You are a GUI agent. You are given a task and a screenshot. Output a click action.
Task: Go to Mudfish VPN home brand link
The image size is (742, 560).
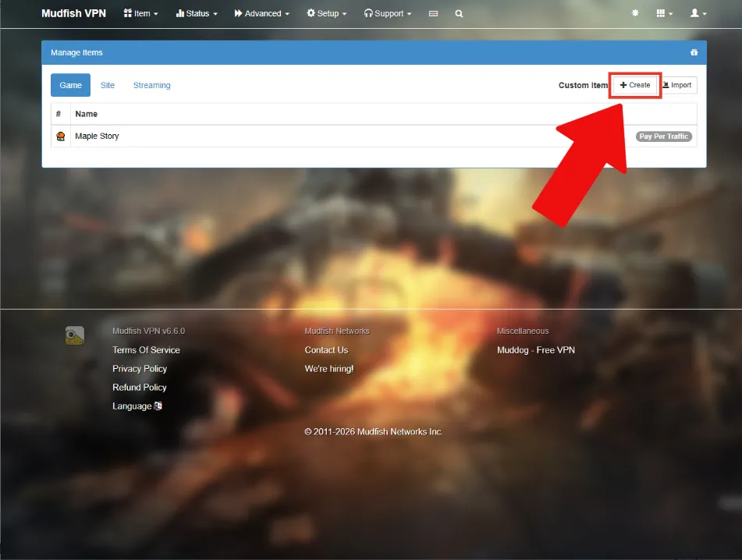point(74,13)
